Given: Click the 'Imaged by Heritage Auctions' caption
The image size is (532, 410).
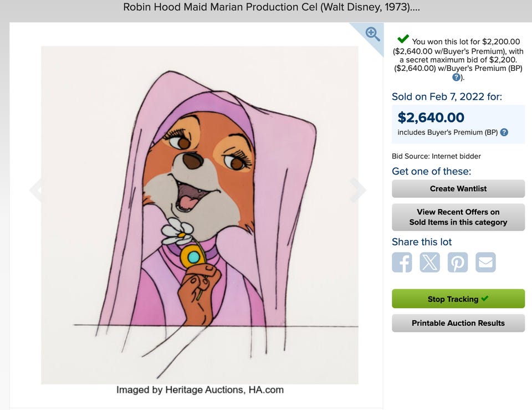Looking at the screenshot, I should tap(199, 390).
